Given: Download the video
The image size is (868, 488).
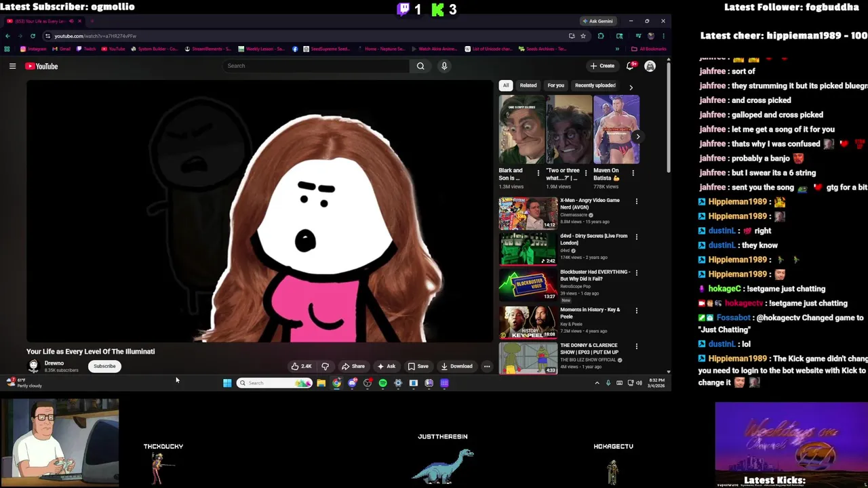Looking at the screenshot, I should (456, 366).
